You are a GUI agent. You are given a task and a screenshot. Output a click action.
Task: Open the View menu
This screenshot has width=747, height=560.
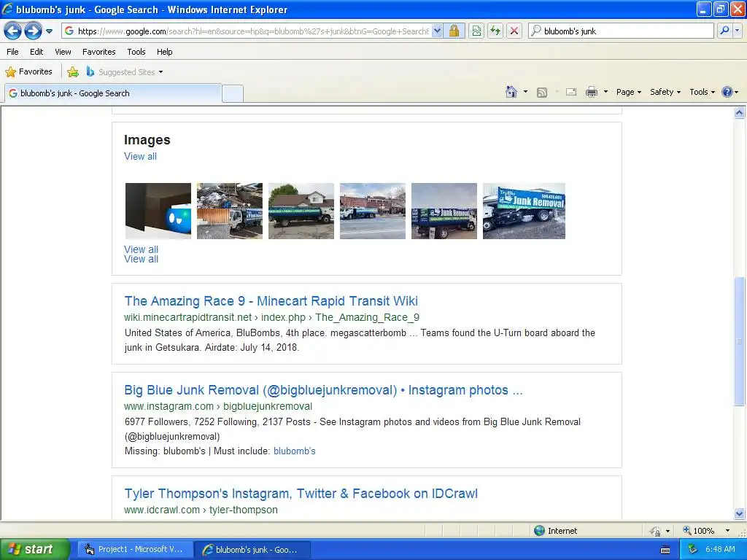click(x=63, y=52)
